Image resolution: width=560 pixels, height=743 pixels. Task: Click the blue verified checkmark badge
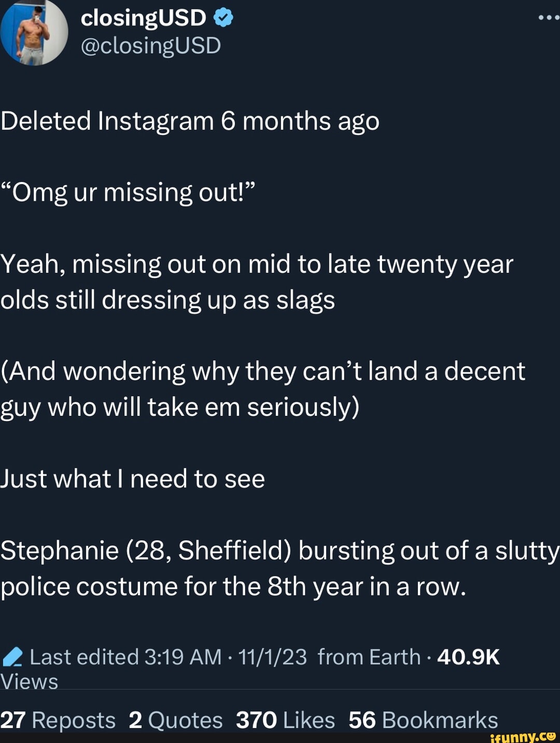click(x=223, y=18)
